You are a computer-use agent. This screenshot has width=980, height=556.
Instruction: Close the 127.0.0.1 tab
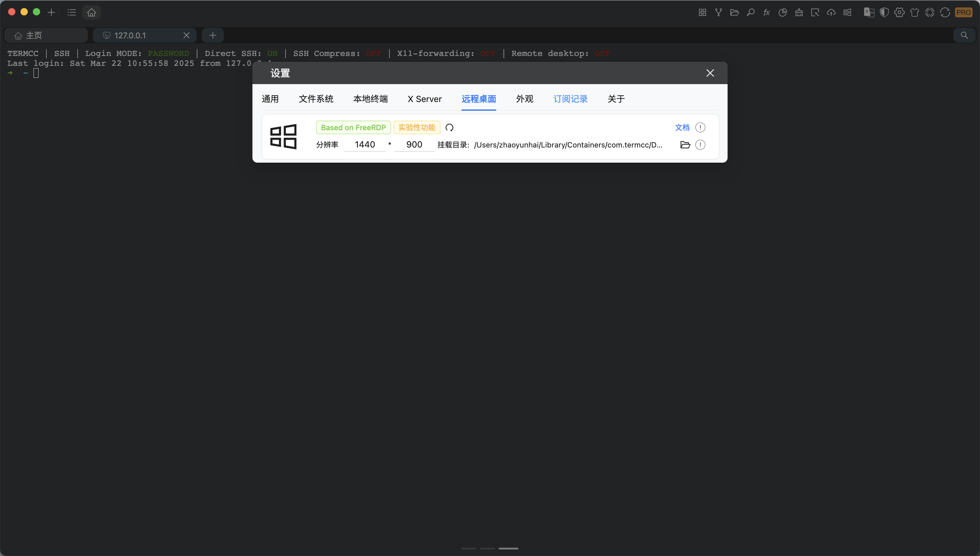pos(186,35)
